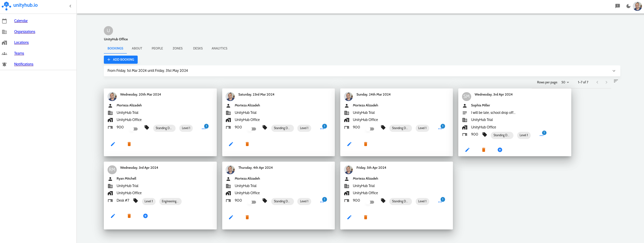Click the SM avatar on Sophia Miller's card

click(x=466, y=96)
